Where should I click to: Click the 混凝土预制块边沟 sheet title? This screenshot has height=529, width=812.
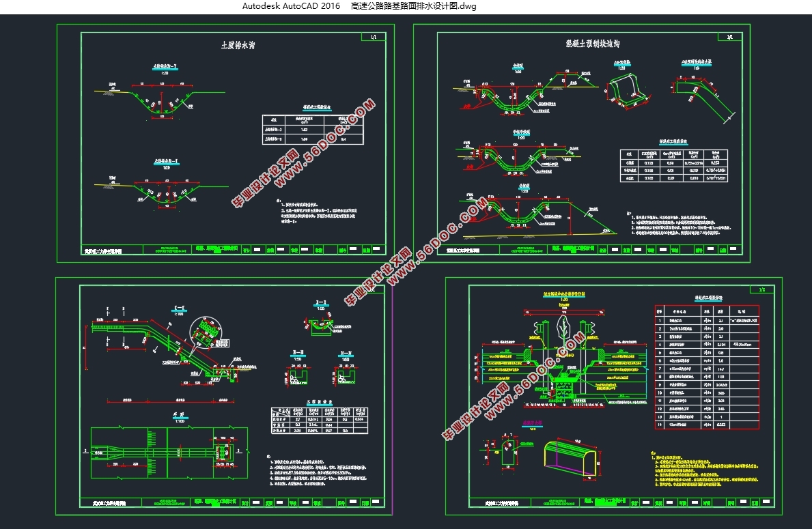click(591, 43)
